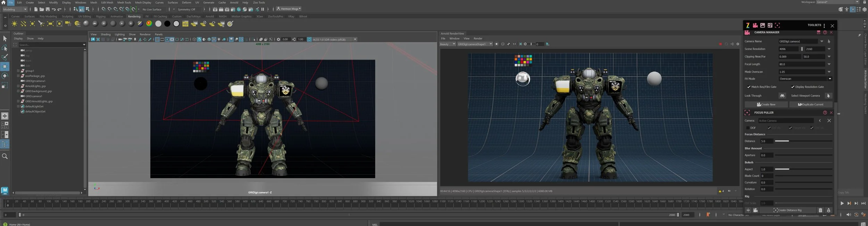Open the Hermon Mogc account menu
This screenshot has height=226, width=868.
(x=289, y=9)
